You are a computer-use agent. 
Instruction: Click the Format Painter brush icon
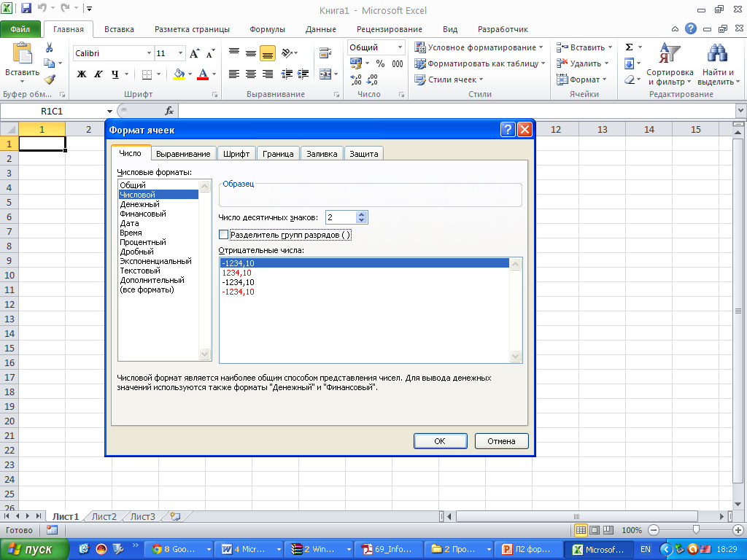click(49, 79)
